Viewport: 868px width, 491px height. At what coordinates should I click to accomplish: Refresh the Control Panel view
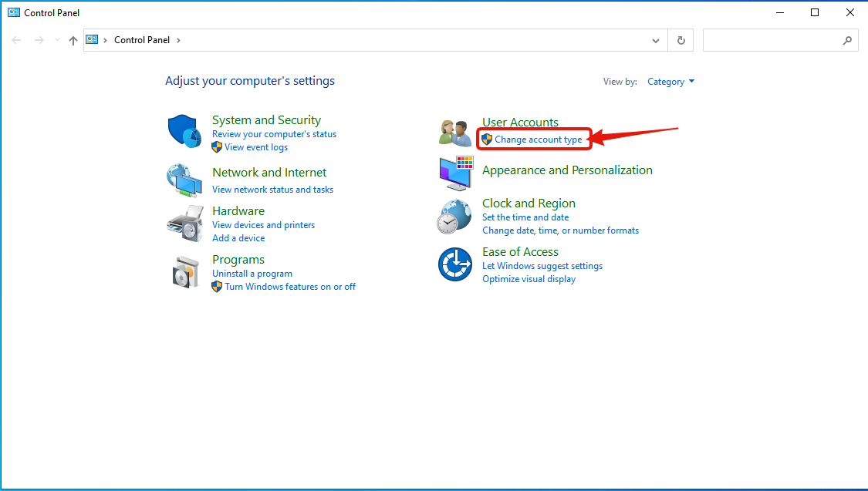point(681,40)
